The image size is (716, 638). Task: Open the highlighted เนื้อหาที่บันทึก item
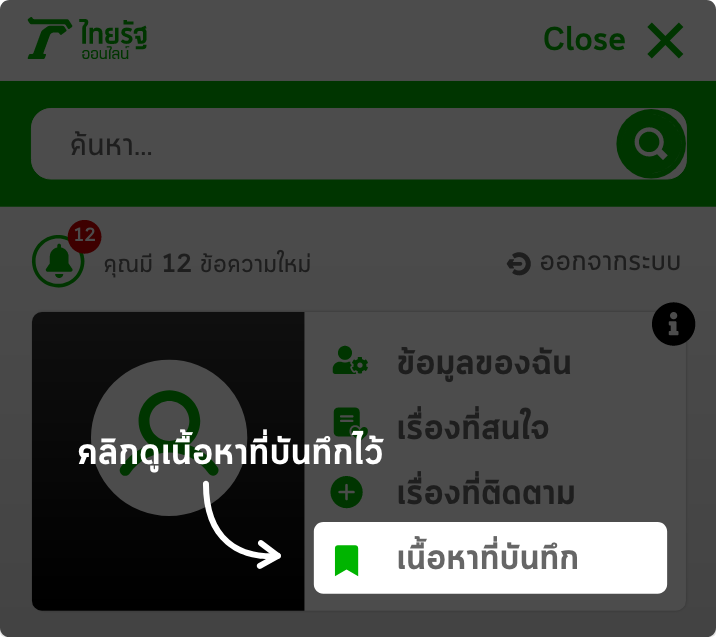490,558
